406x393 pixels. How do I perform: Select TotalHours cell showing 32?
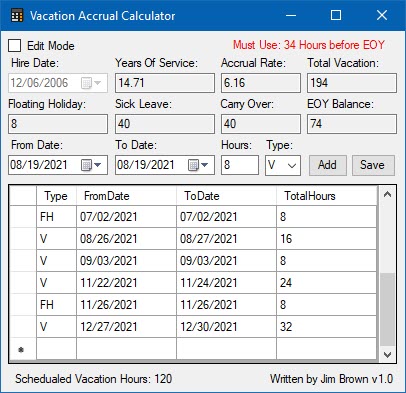327,327
